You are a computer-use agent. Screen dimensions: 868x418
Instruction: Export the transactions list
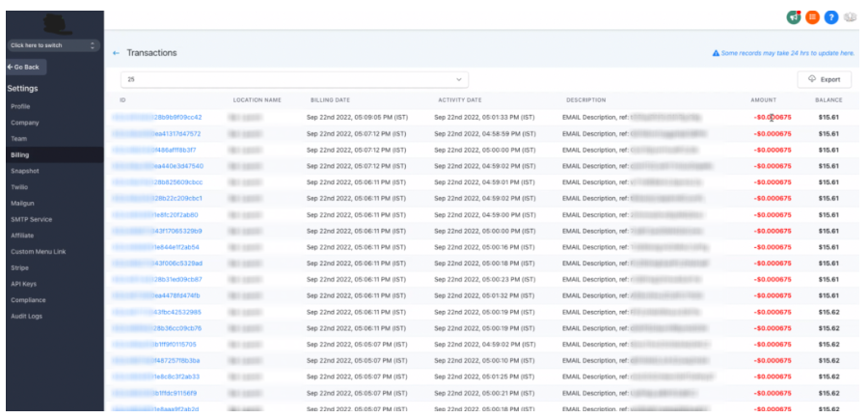[x=825, y=79]
